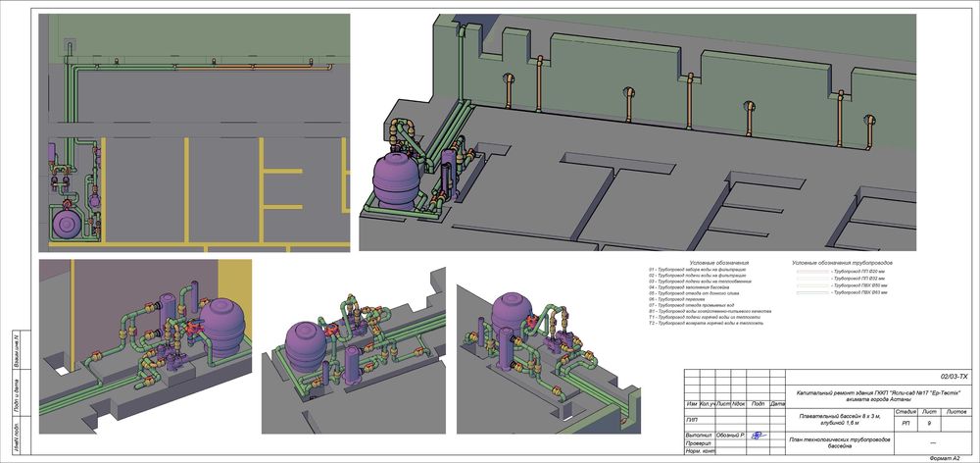Select the bottom-left isometric equipment view
980x463 pixels.
[145, 346]
